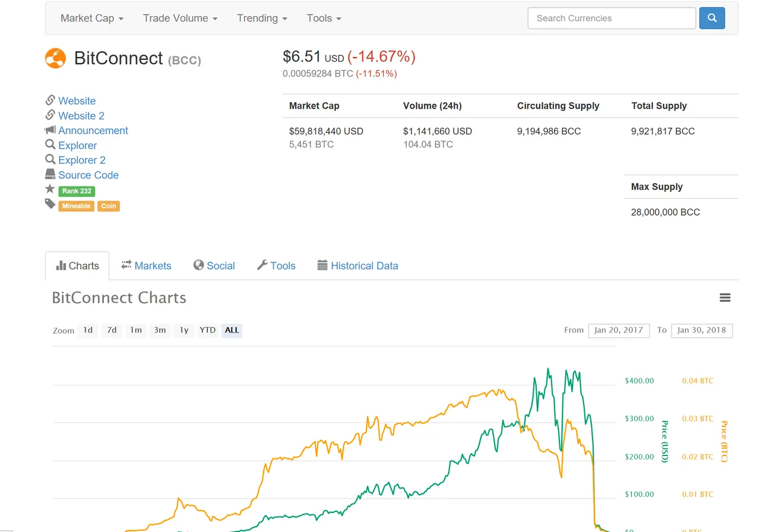Click the search magnifier button
The width and height of the screenshot is (760, 532).
click(712, 18)
